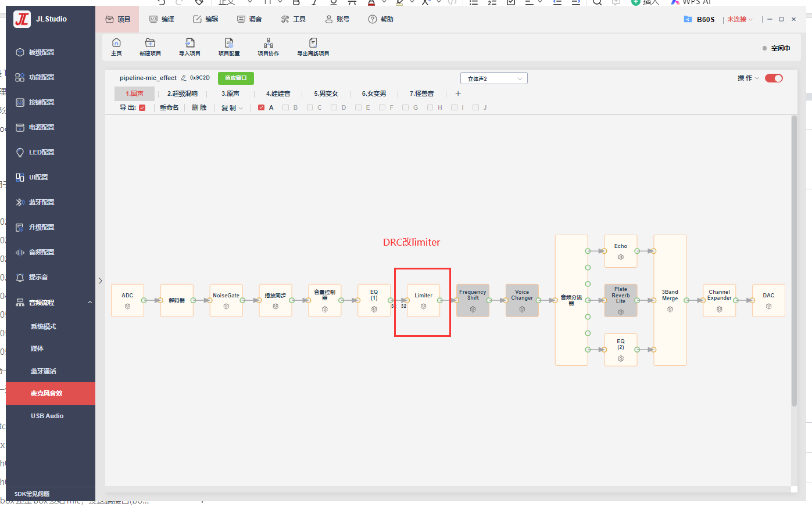
Task: Open gear of the Frequency Shift node
Action: pyautogui.click(x=473, y=310)
